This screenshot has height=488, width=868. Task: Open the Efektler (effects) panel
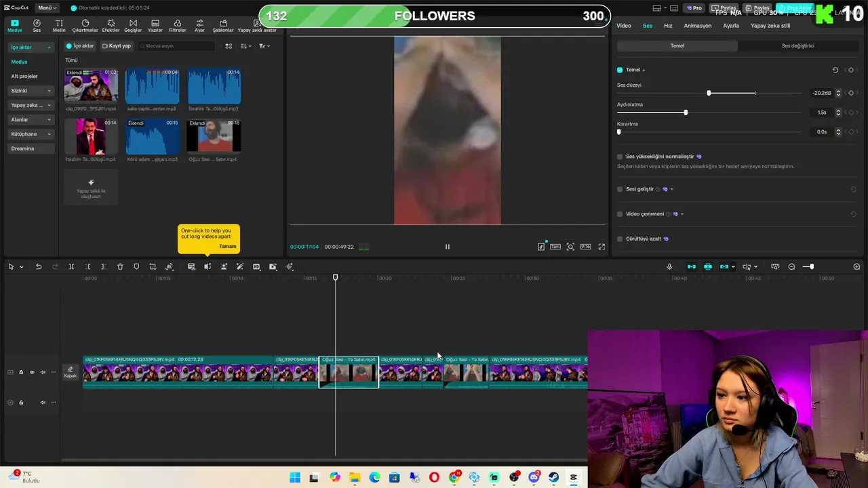tap(111, 26)
